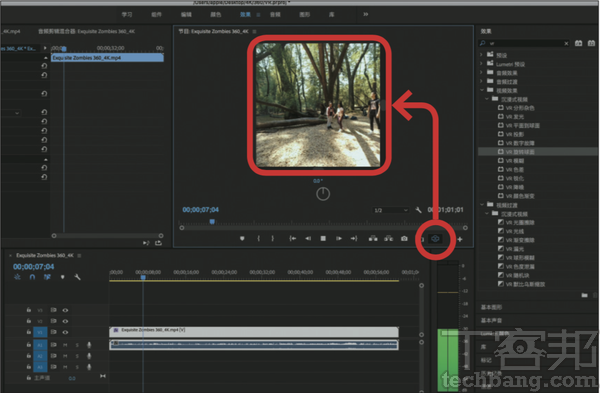Create new custom bin in effects panel
Image resolution: width=600 pixels, height=393 pixels.
tap(584, 295)
